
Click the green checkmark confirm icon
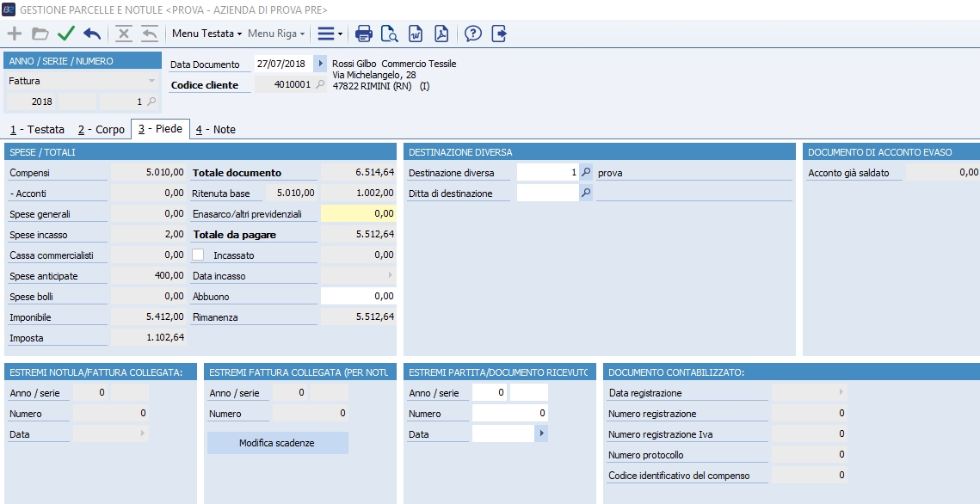[x=66, y=34]
